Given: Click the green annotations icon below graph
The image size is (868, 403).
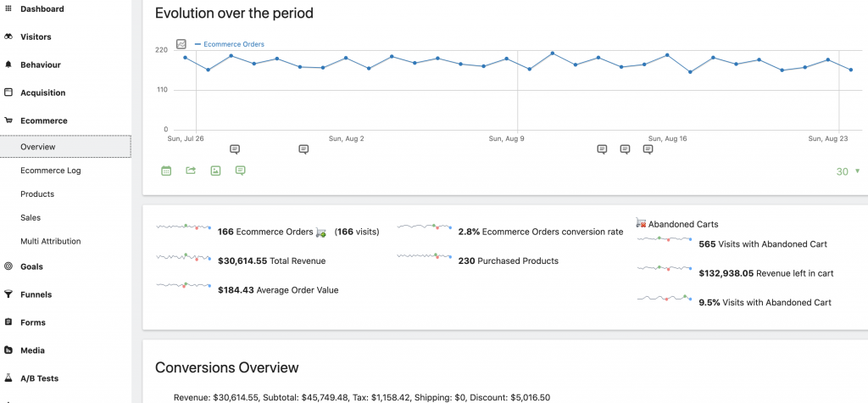Looking at the screenshot, I should point(240,171).
